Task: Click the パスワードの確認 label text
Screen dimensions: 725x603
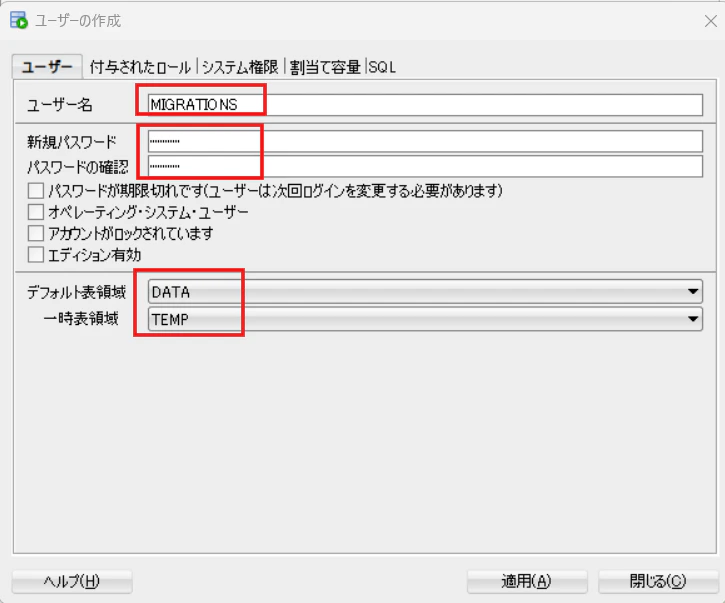Action: click(x=77, y=166)
